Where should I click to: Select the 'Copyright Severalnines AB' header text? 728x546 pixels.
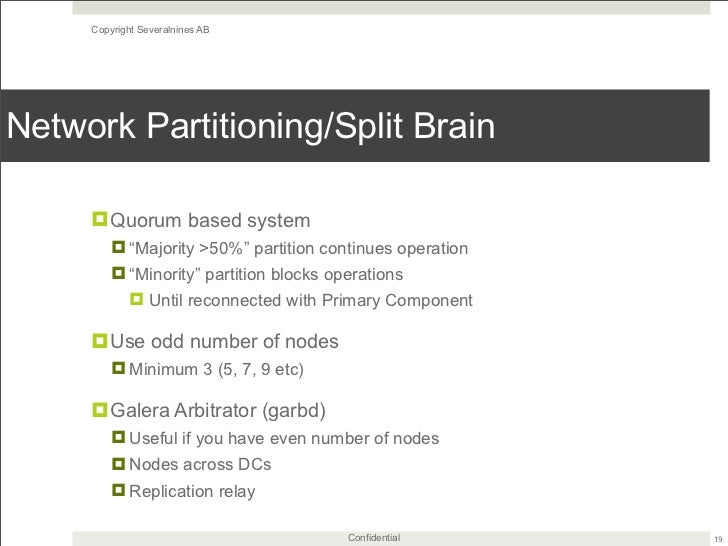[x=150, y=30]
